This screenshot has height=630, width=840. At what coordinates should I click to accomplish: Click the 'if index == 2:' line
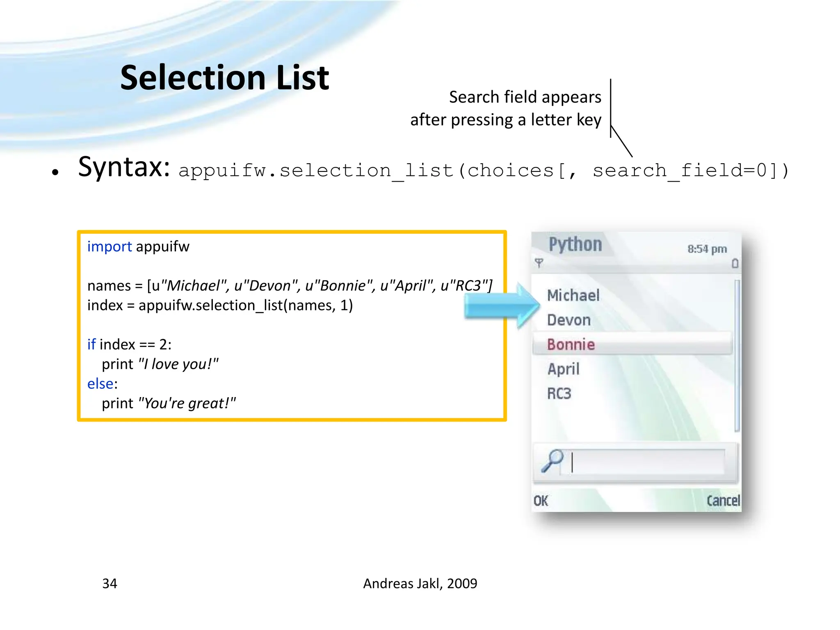click(x=130, y=345)
